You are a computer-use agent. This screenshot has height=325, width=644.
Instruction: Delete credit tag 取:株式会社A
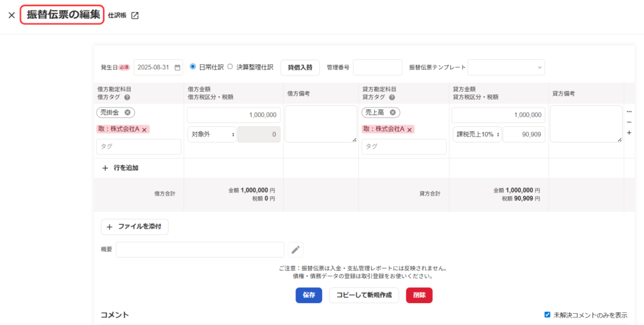tap(410, 129)
